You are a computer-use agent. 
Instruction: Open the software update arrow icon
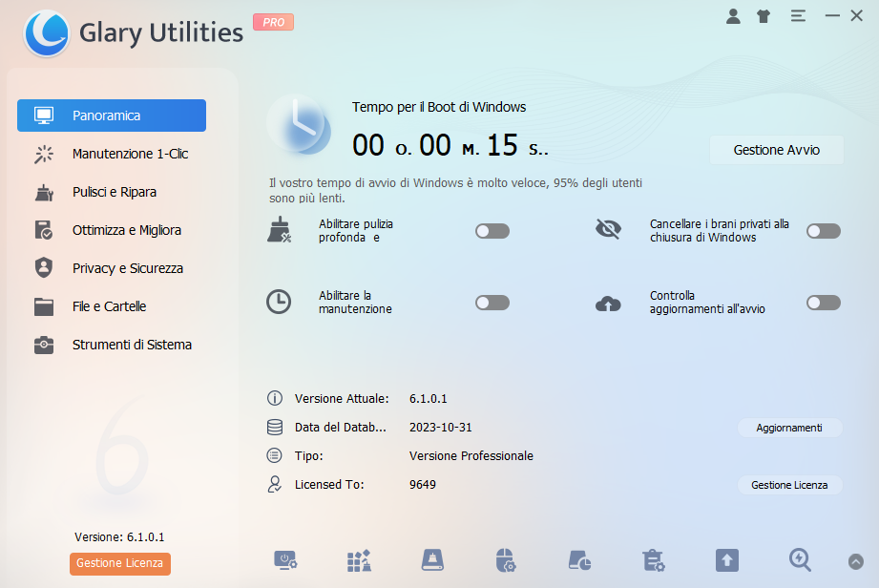pyautogui.click(x=727, y=560)
